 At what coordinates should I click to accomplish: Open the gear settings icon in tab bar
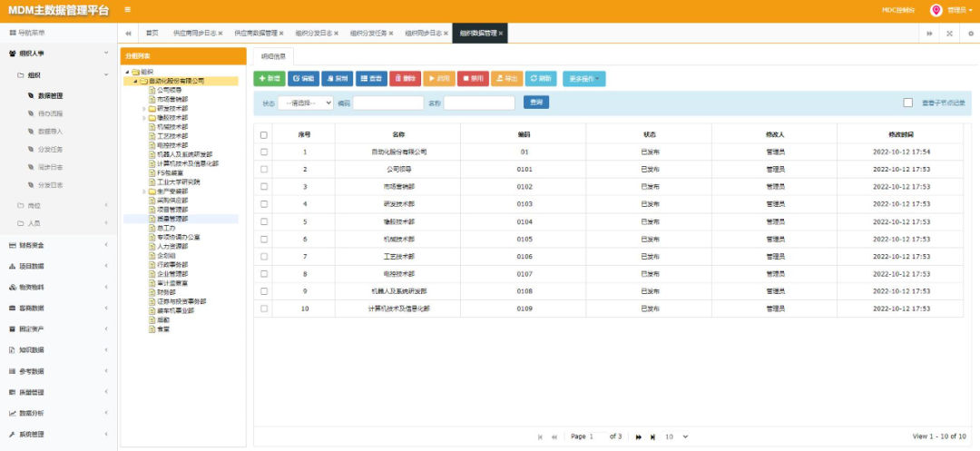971,33
